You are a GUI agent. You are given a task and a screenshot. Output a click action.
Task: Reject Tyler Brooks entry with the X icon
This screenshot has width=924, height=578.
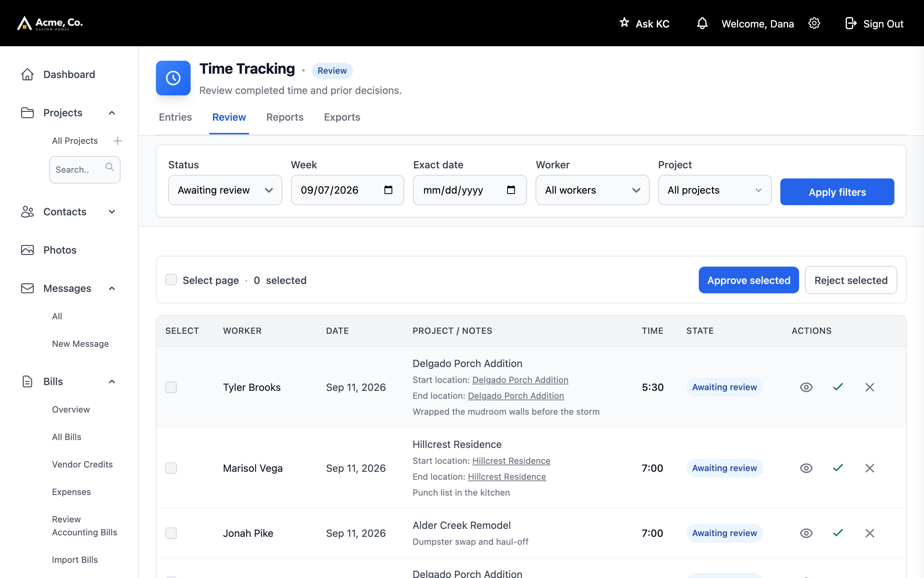tap(870, 387)
